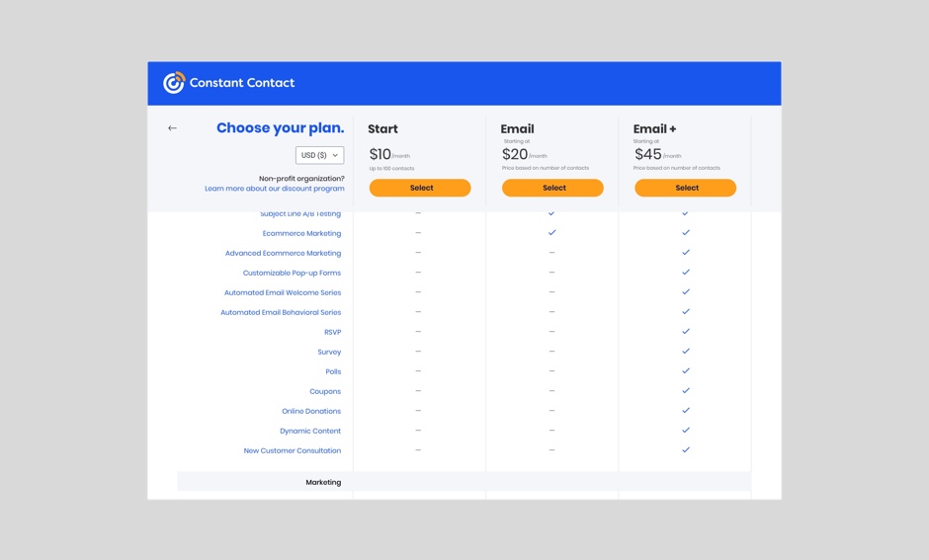Click the Coupons feature link

pos(325,391)
